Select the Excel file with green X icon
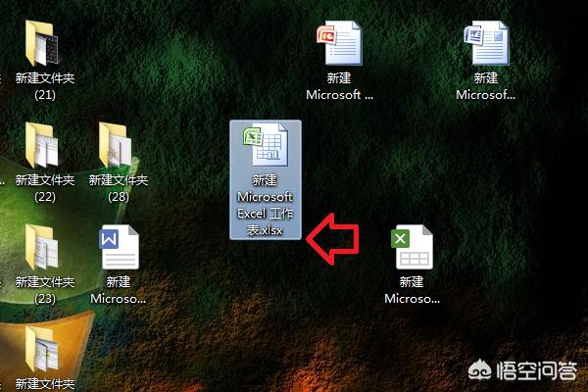588x392 pixels. 412,248
